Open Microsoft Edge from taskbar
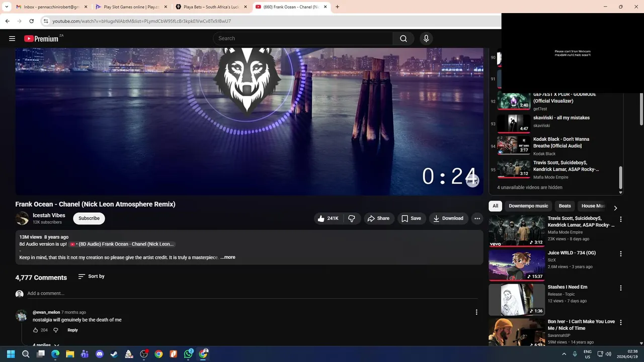 (x=55, y=354)
